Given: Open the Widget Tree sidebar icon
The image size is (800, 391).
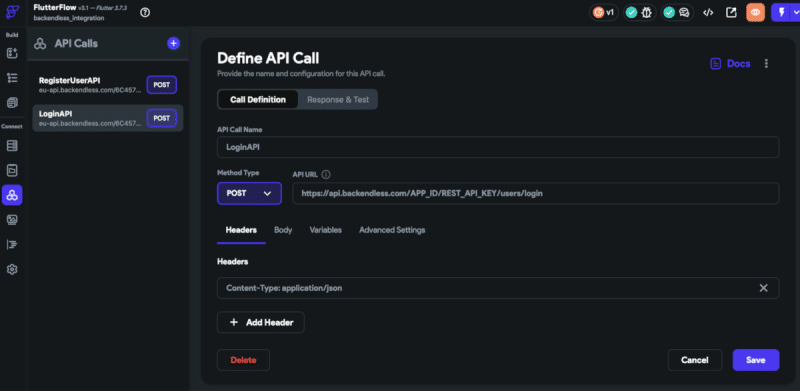Looking at the screenshot, I should (12, 78).
